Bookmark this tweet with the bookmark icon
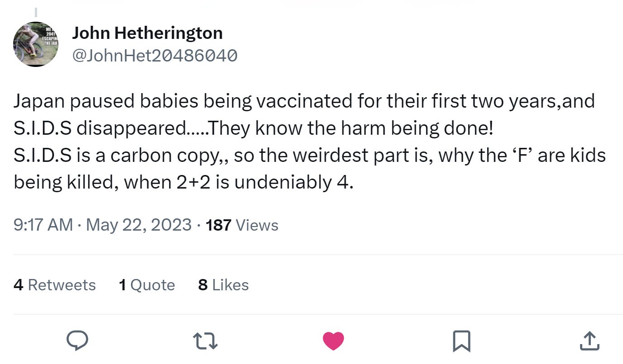 [461, 341]
